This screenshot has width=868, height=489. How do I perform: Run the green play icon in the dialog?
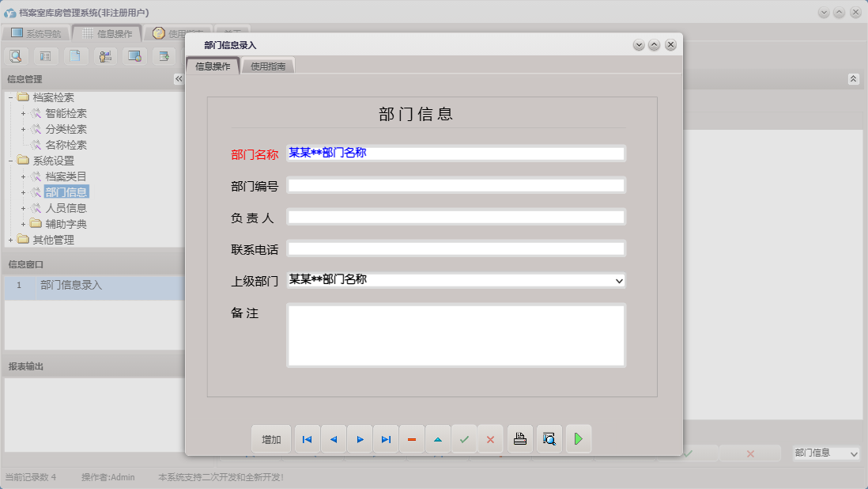[x=579, y=438]
